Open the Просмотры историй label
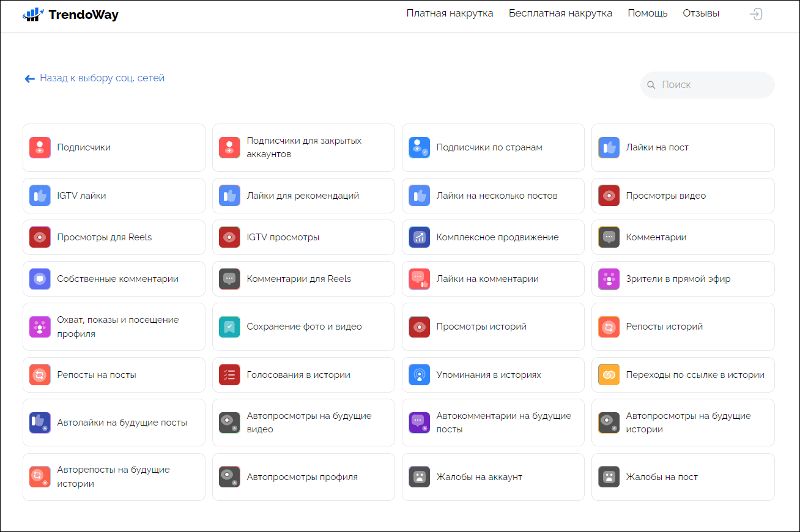Screen dimensions: 800x532 pyautogui.click(x=481, y=327)
